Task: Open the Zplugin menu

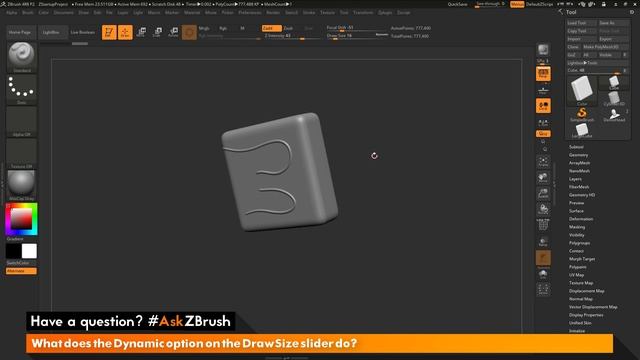Action: click(384, 13)
